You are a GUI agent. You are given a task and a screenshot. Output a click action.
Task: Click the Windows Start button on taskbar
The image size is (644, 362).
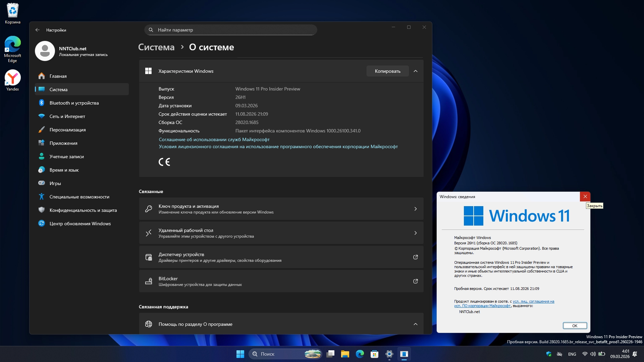point(240,354)
